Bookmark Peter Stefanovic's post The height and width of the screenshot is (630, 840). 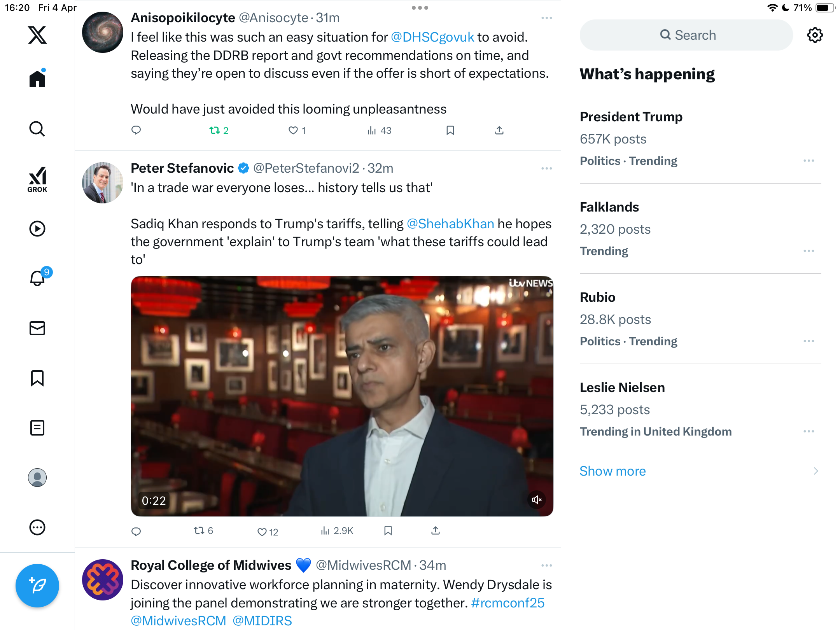pyautogui.click(x=388, y=531)
